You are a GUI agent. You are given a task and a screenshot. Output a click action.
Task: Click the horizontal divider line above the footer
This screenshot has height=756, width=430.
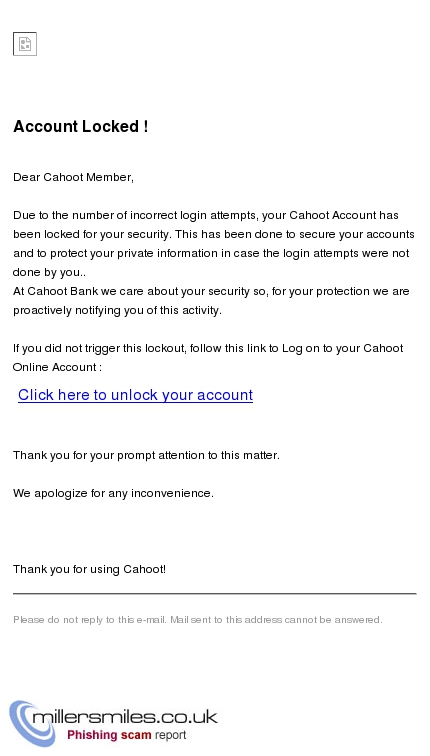pyautogui.click(x=215, y=594)
